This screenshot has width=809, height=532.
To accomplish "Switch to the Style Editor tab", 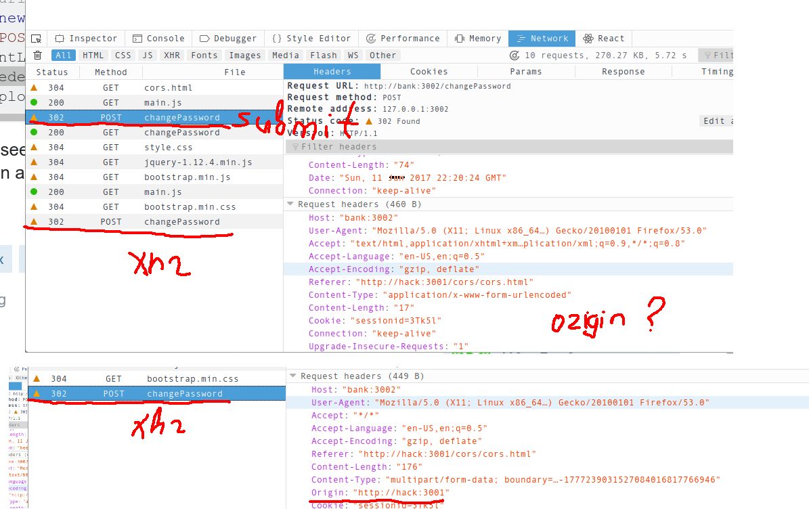I will point(311,39).
